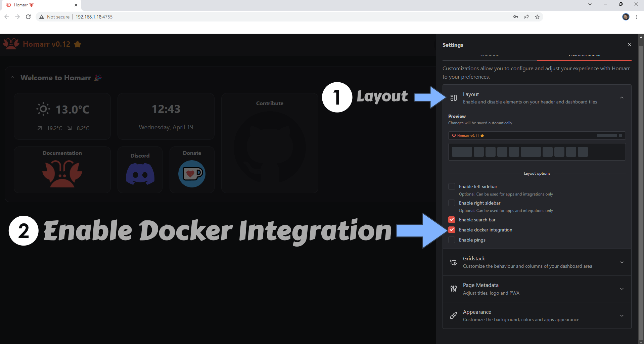Bookmark this page with the star icon
The image size is (644, 344).
537,17
